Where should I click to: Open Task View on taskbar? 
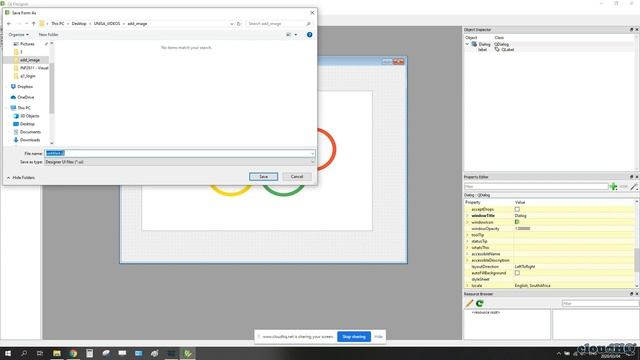tap(40, 353)
